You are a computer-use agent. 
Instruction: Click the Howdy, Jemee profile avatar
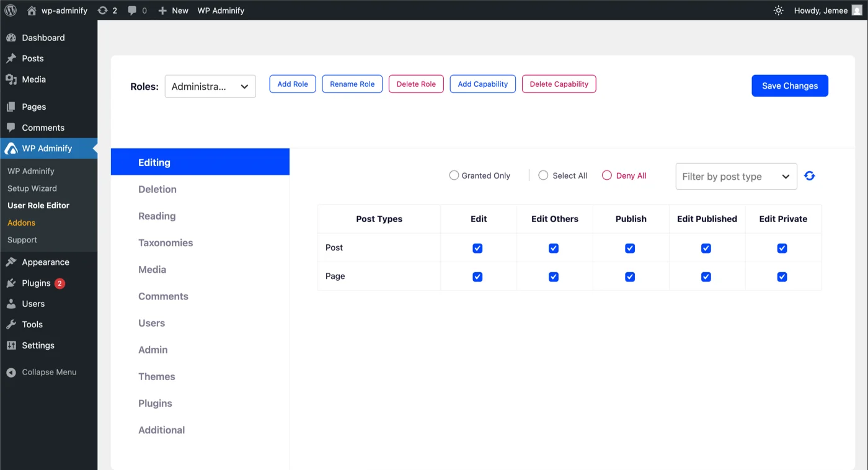pyautogui.click(x=858, y=10)
